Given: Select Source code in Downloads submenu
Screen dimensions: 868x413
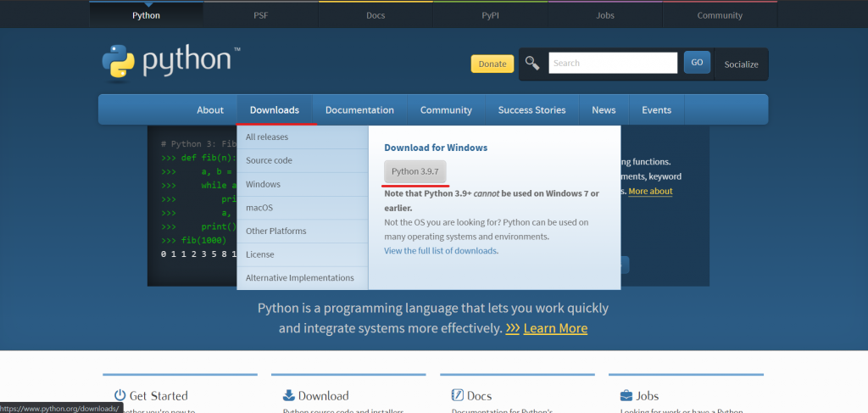Looking at the screenshot, I should [303, 160].
